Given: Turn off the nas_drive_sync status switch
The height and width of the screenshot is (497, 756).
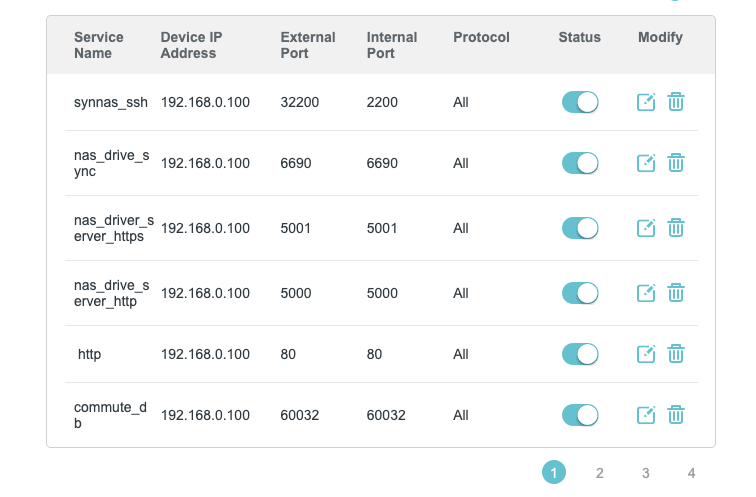Looking at the screenshot, I should coord(580,163).
